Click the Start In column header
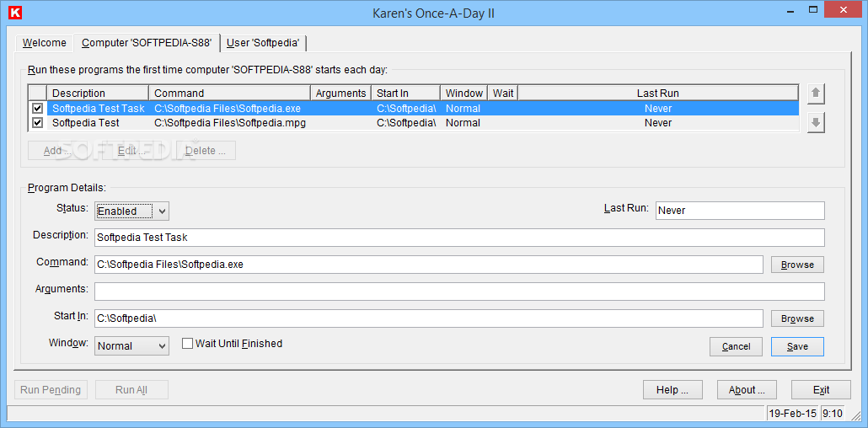 (x=405, y=93)
